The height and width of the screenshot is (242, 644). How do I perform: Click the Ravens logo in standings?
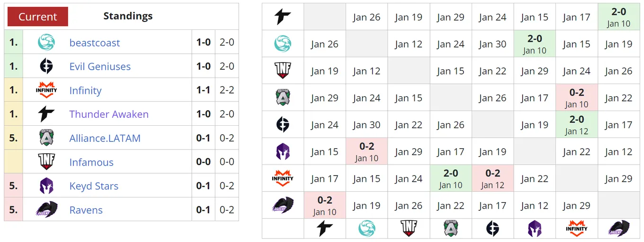click(46, 210)
